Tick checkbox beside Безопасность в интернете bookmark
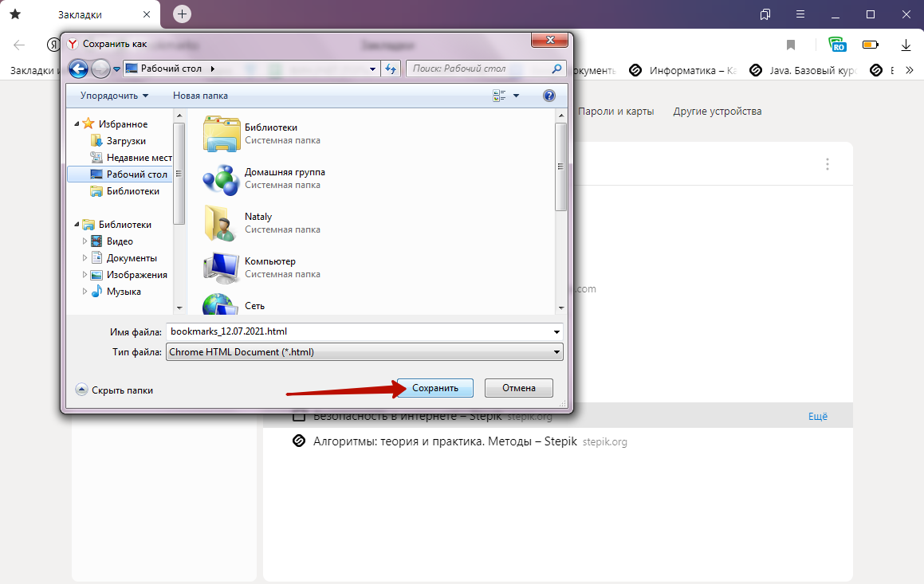This screenshot has width=924, height=584. pyautogui.click(x=299, y=416)
